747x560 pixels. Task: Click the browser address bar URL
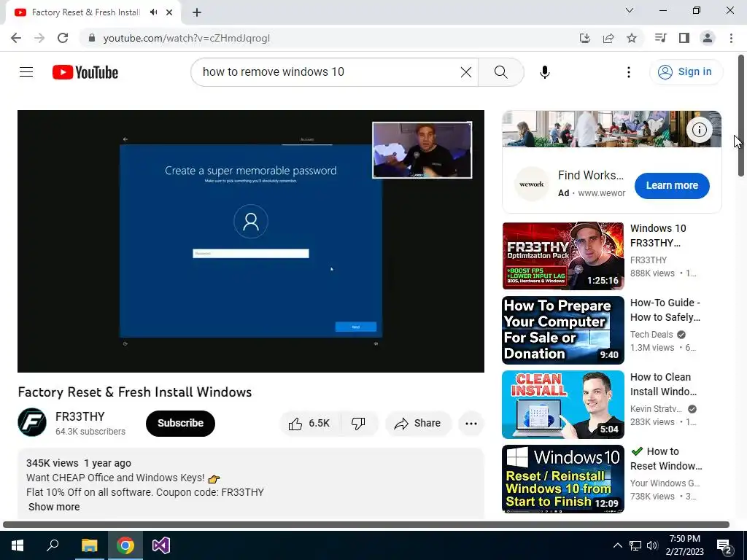pyautogui.click(x=187, y=38)
